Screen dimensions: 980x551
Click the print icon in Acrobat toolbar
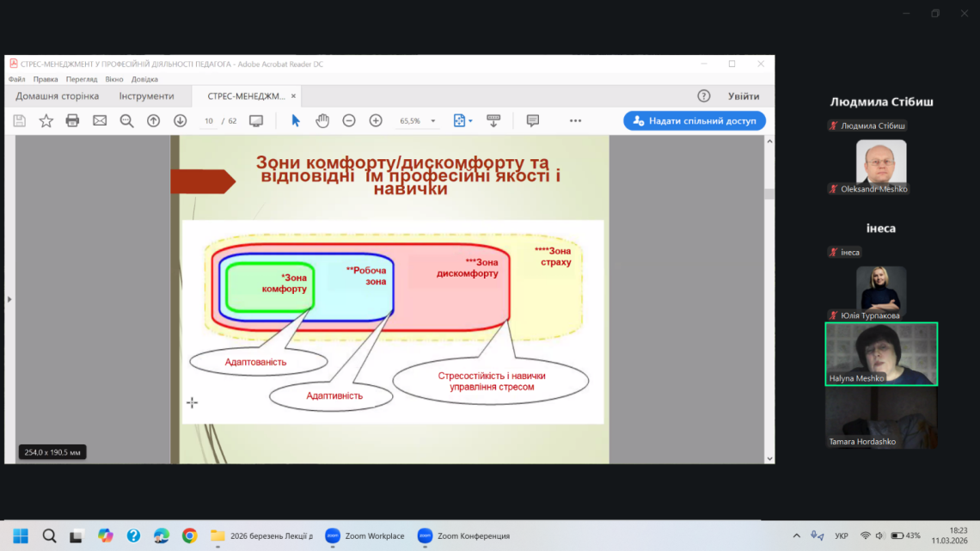[x=73, y=121]
